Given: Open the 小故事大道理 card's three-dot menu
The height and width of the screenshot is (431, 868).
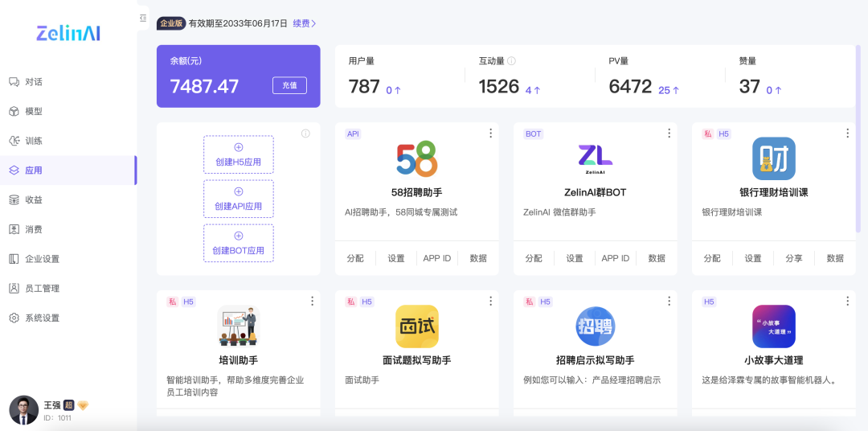Looking at the screenshot, I should [847, 301].
